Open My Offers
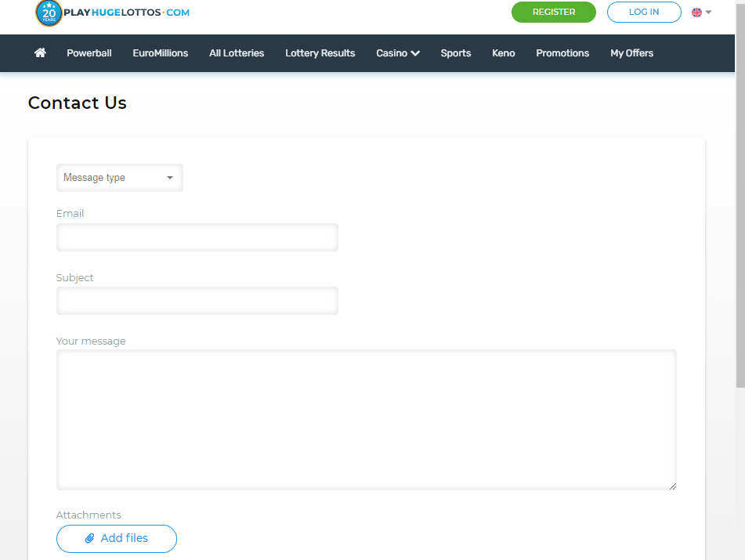745x560 pixels. tap(632, 53)
